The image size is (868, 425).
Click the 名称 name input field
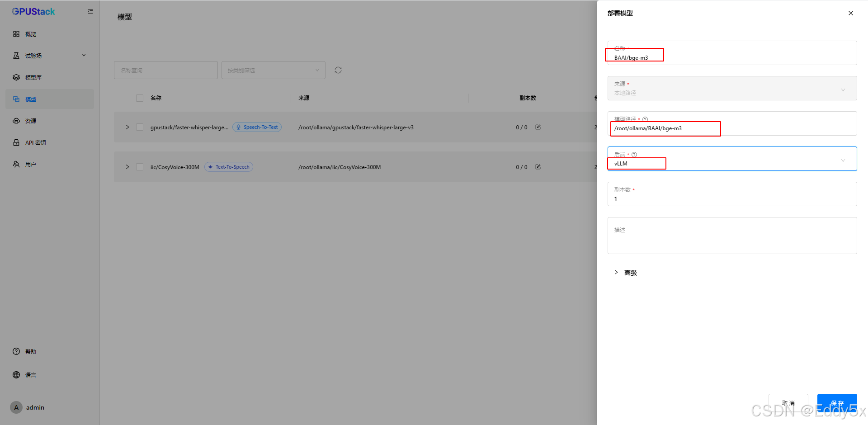pyautogui.click(x=732, y=53)
